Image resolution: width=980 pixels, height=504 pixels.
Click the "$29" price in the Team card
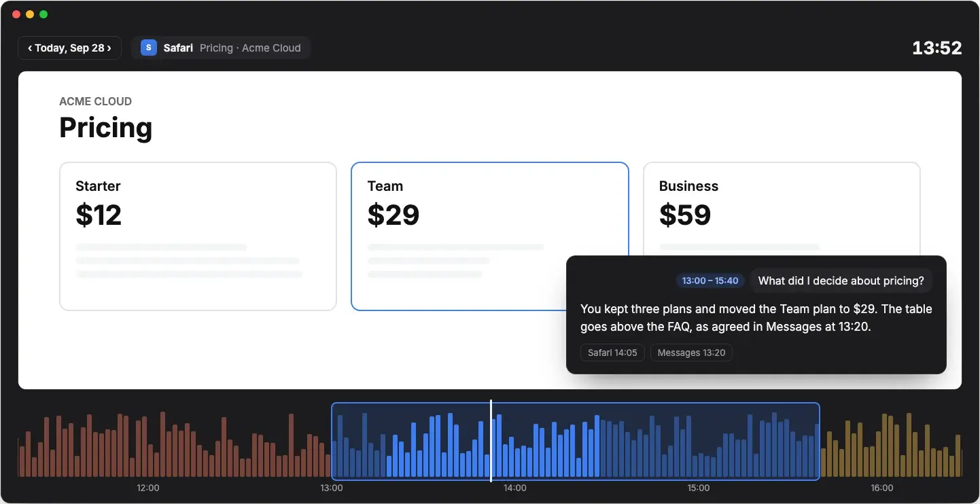click(393, 215)
